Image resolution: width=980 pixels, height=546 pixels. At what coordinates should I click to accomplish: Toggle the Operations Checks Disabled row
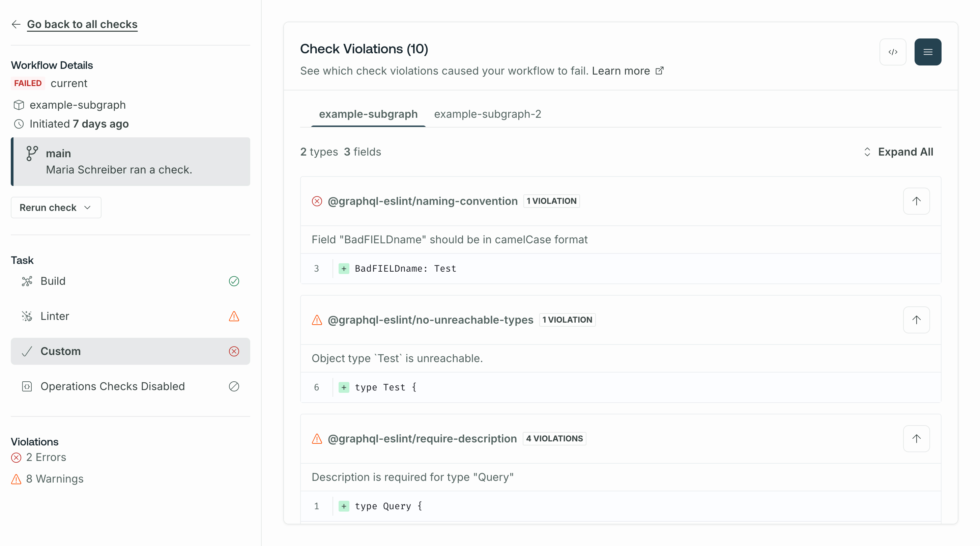click(x=130, y=386)
